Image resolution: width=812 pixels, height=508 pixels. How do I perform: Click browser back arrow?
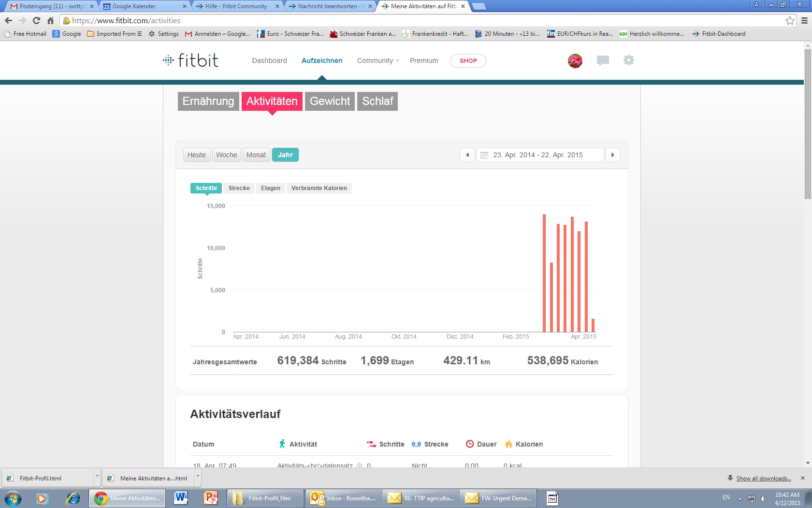[8, 20]
